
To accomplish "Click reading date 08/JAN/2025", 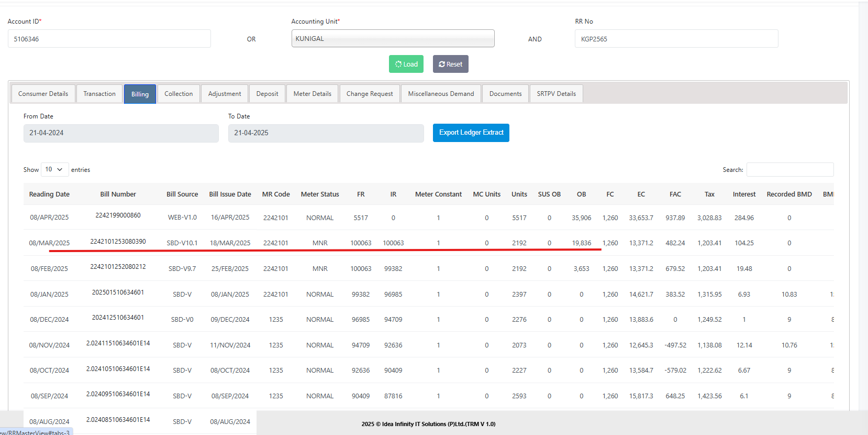I will [49, 295].
